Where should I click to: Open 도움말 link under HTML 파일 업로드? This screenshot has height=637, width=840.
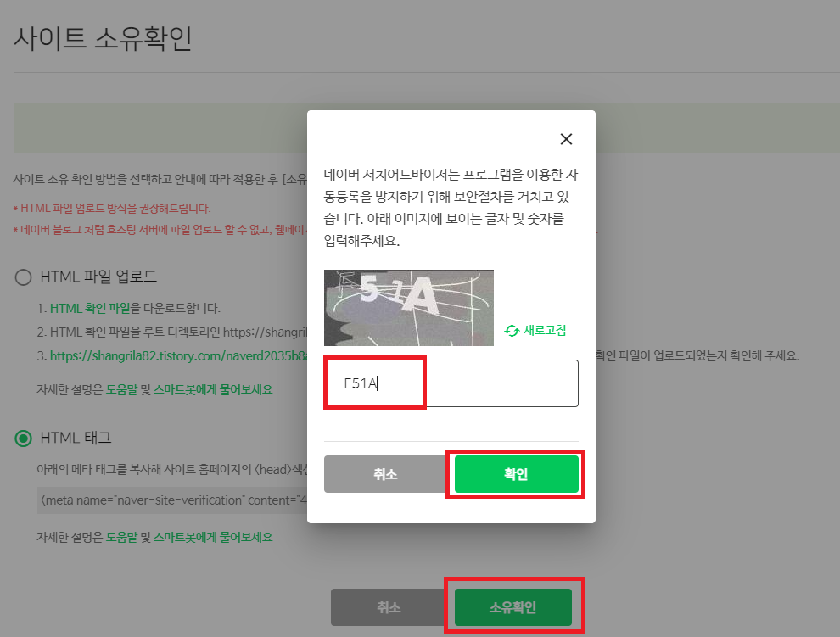pos(121,389)
